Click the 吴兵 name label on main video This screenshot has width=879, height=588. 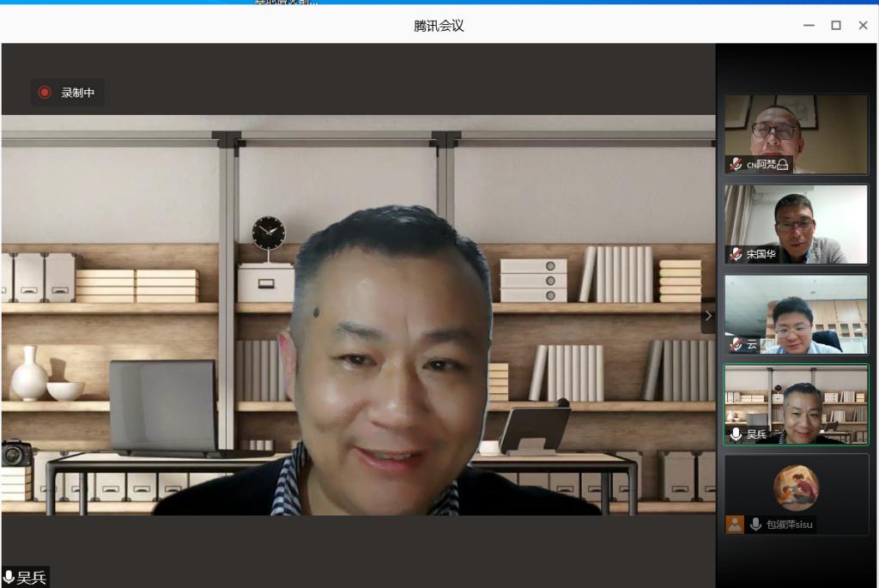point(32,578)
